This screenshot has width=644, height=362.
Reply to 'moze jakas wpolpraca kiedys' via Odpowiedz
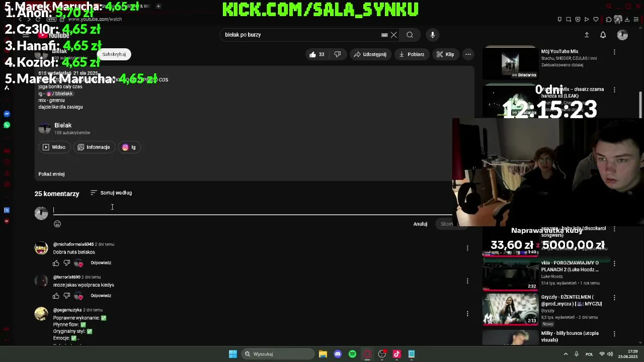click(x=101, y=296)
